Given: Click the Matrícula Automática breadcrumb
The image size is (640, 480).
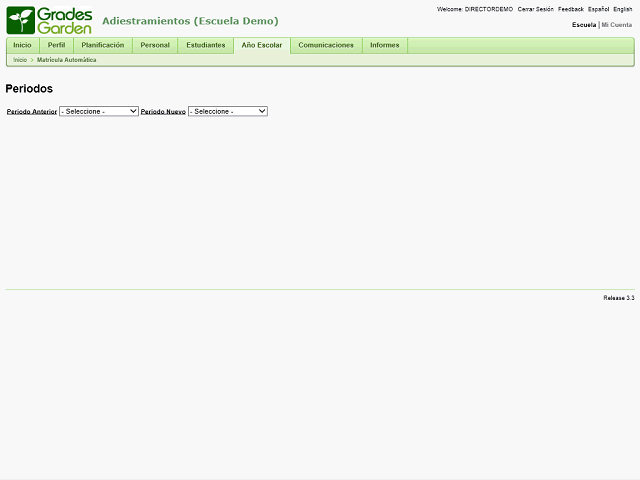Looking at the screenshot, I should click(67, 60).
